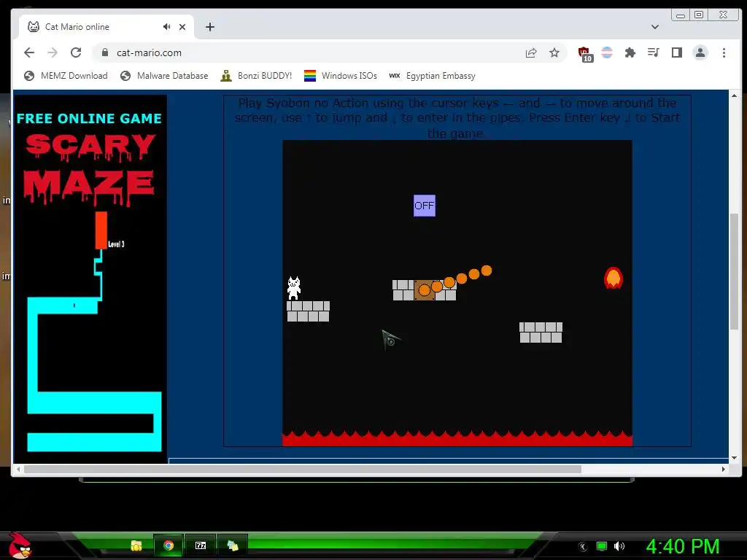Open the Chrome profile avatar
747x560 pixels.
[700, 52]
